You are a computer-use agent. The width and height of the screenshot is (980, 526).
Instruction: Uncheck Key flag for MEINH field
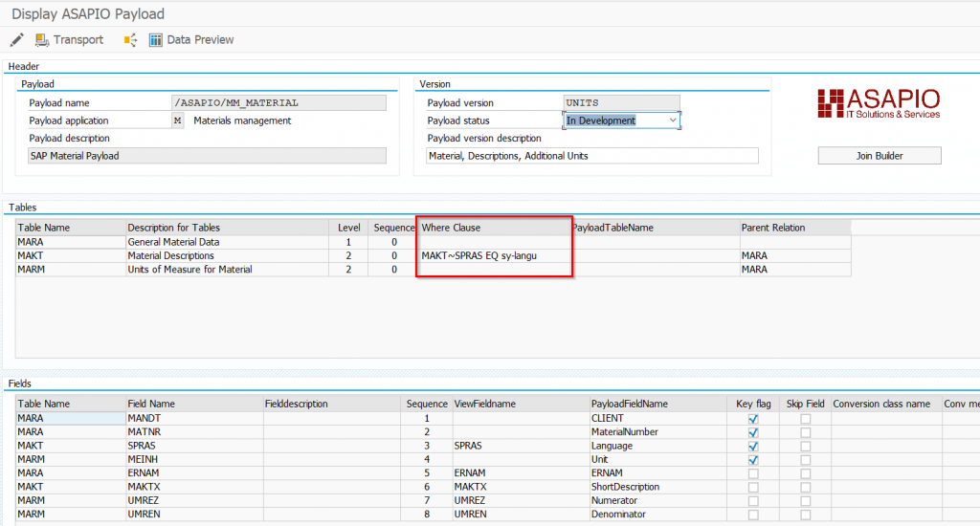[x=753, y=460]
